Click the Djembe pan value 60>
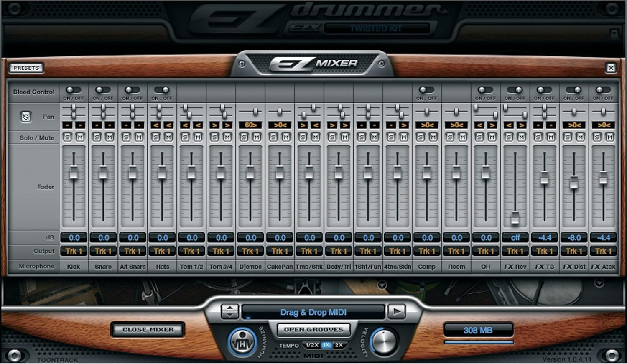The height and width of the screenshot is (364, 627). click(x=250, y=125)
